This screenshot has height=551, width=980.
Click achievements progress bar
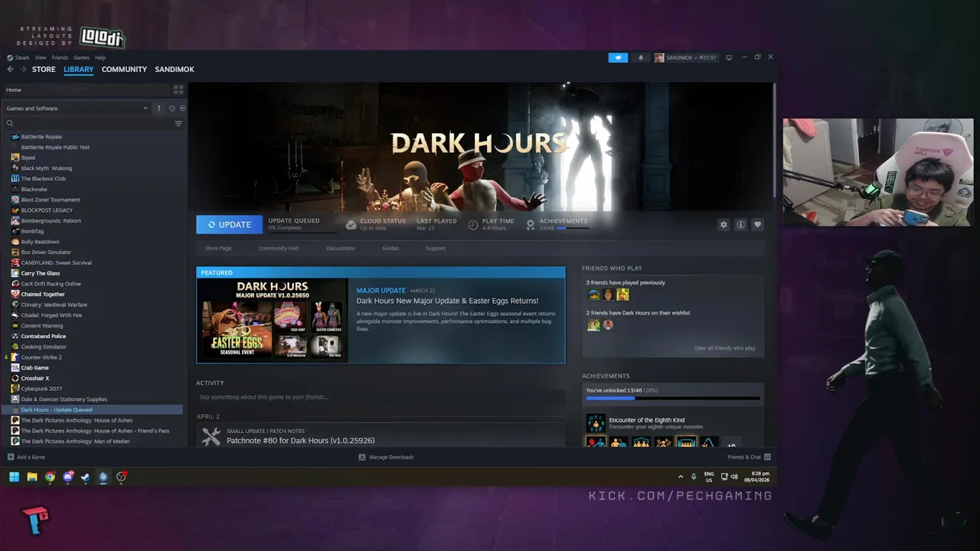tap(673, 399)
